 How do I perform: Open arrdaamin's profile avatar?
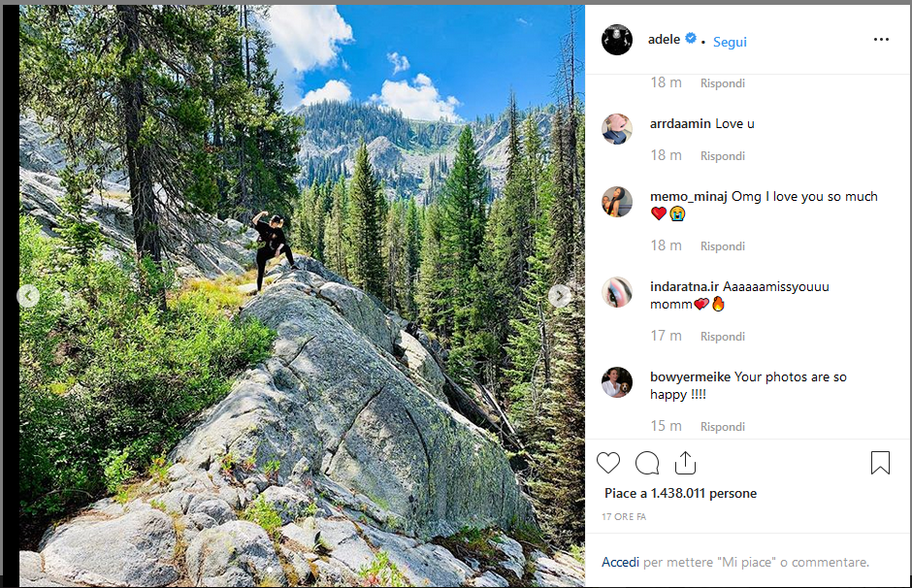[617, 129]
